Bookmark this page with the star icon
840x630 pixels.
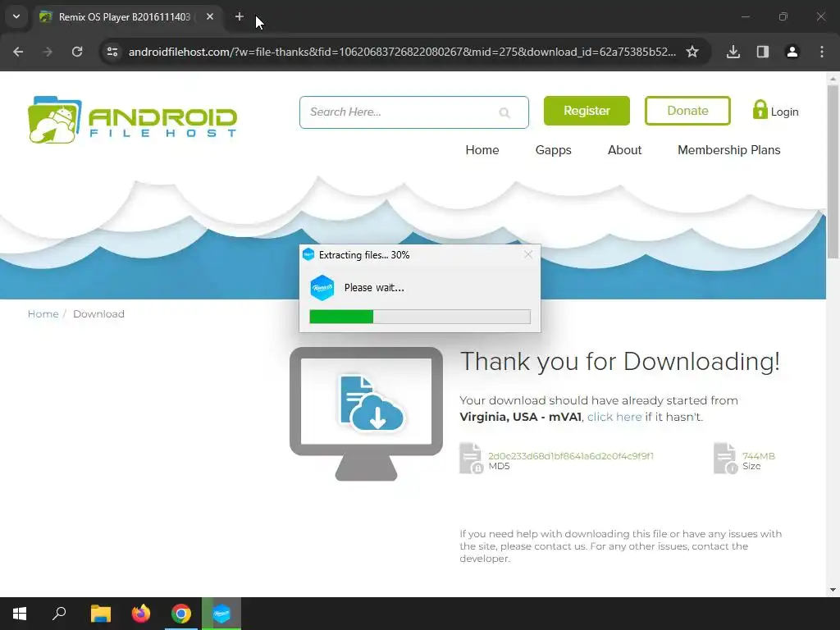[692, 52]
